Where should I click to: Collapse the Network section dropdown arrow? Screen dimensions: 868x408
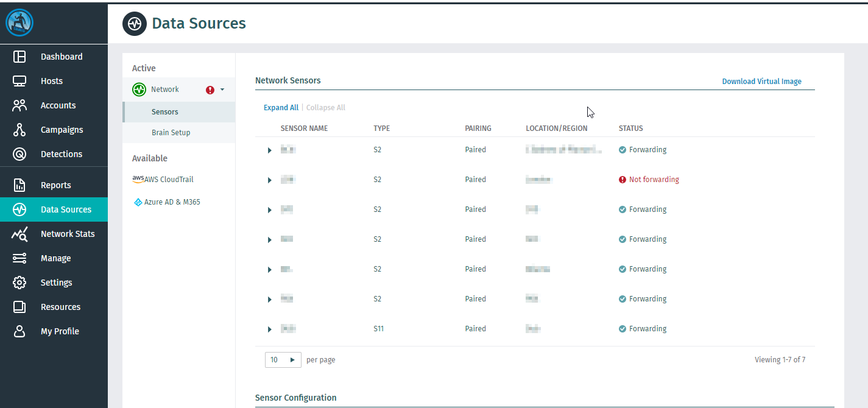222,90
